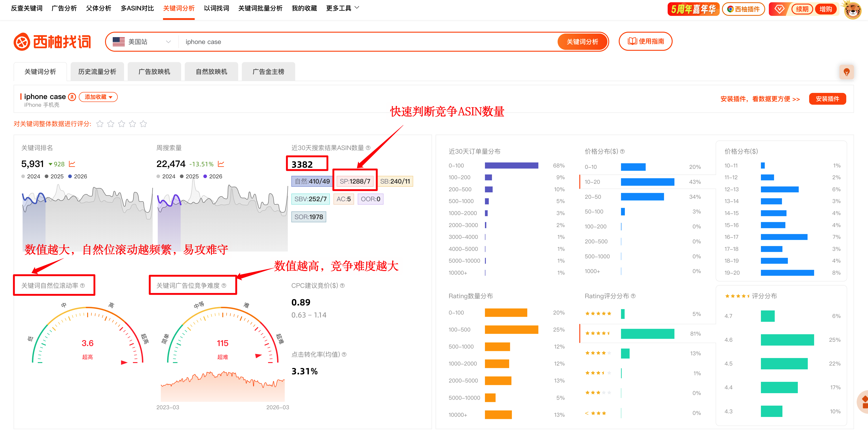
Task: Select the SP:1288/7 filter tag
Action: [355, 181]
